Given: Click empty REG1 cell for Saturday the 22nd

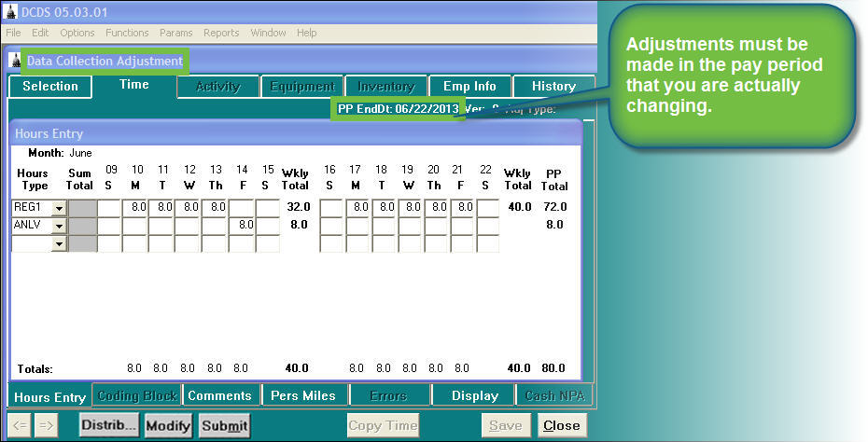Looking at the screenshot, I should pos(488,207).
